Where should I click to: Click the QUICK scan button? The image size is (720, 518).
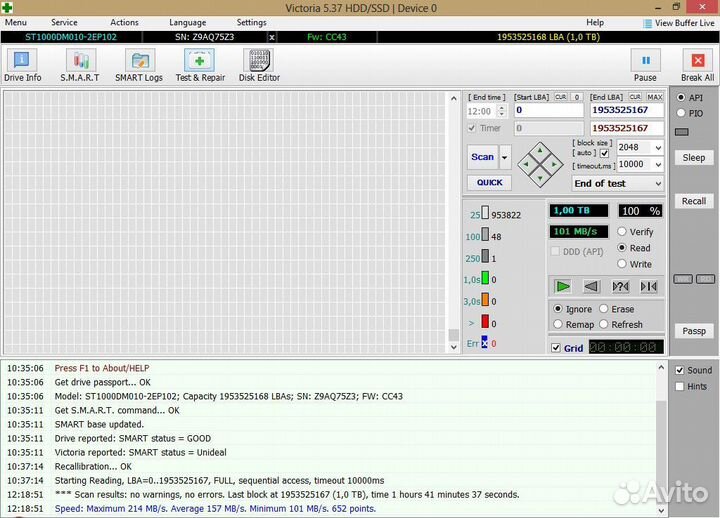point(489,183)
